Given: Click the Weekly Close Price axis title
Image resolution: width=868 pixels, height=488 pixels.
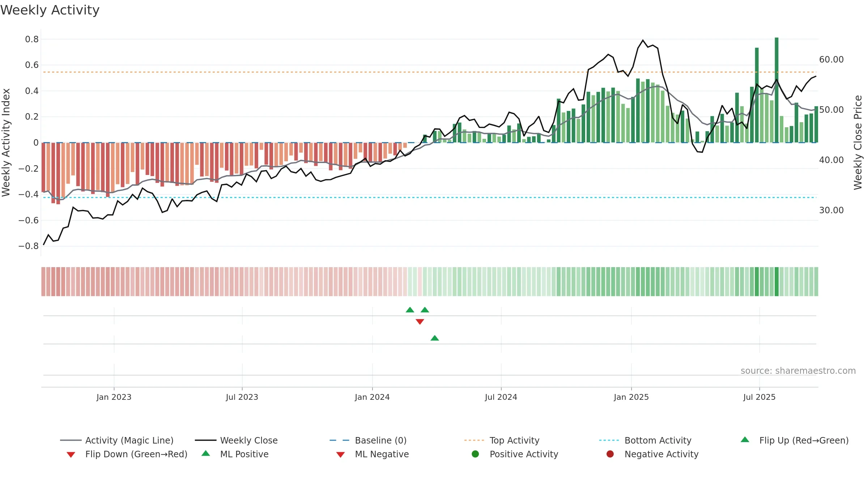Looking at the screenshot, I should 858,142.
